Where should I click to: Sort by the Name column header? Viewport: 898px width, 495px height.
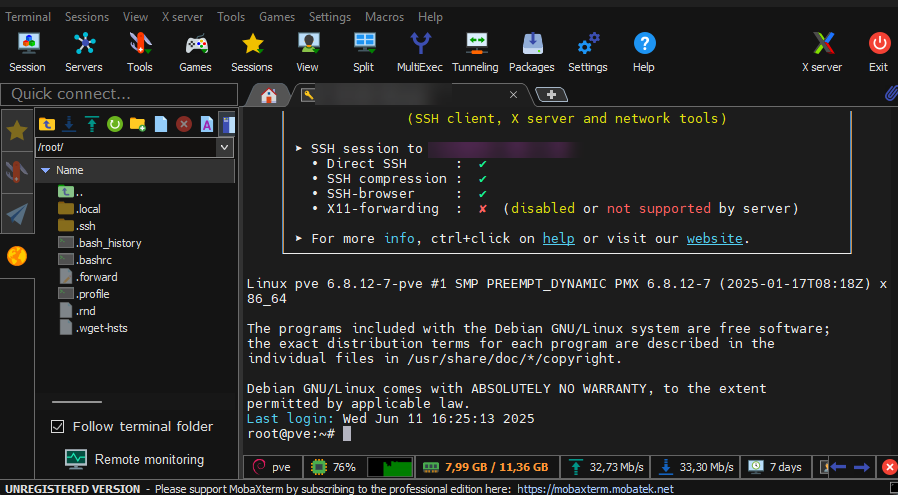tap(135, 170)
